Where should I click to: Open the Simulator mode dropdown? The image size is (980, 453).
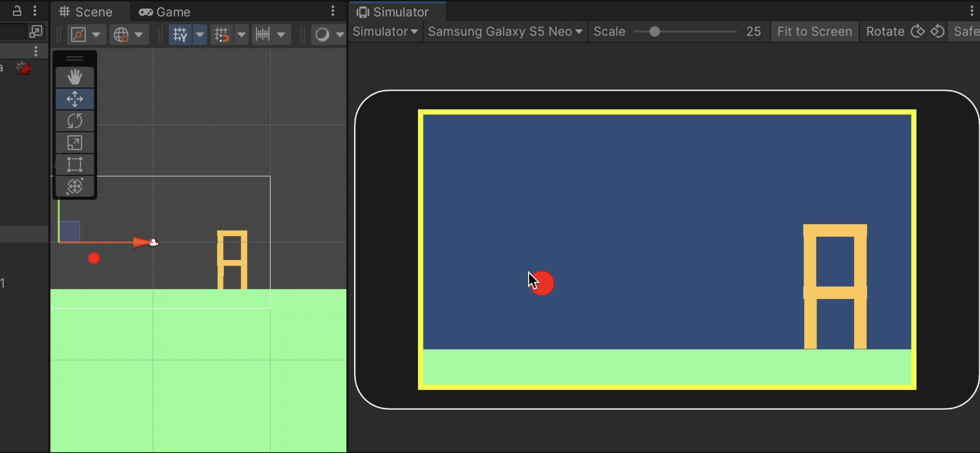point(385,32)
